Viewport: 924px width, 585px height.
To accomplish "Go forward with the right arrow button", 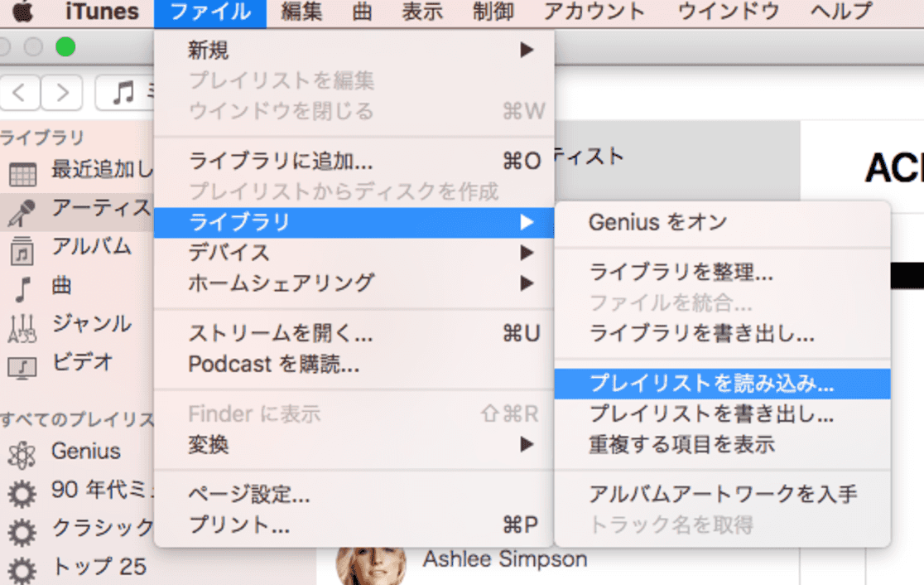I will [62, 93].
